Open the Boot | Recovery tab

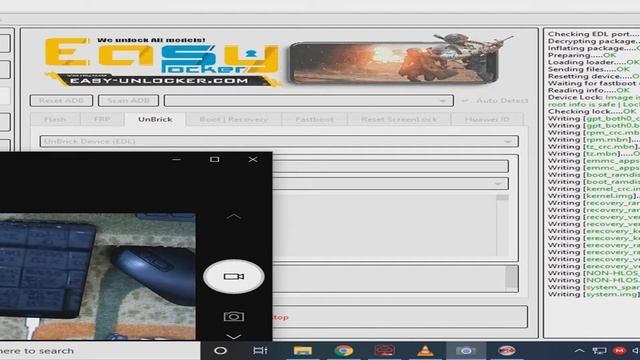(233, 119)
